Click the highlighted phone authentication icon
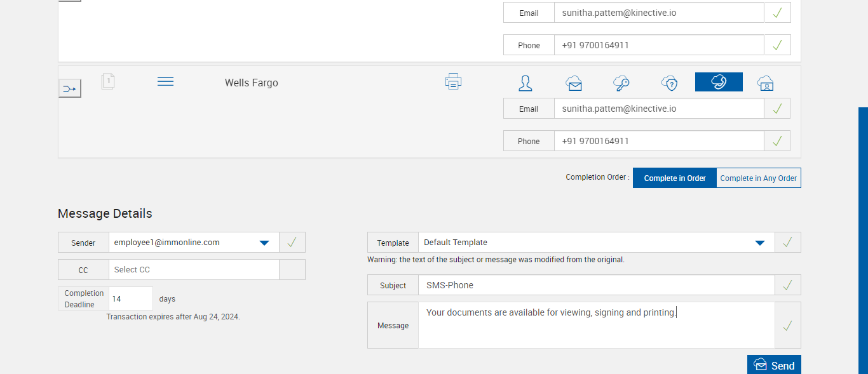The image size is (868, 374). pos(719,82)
